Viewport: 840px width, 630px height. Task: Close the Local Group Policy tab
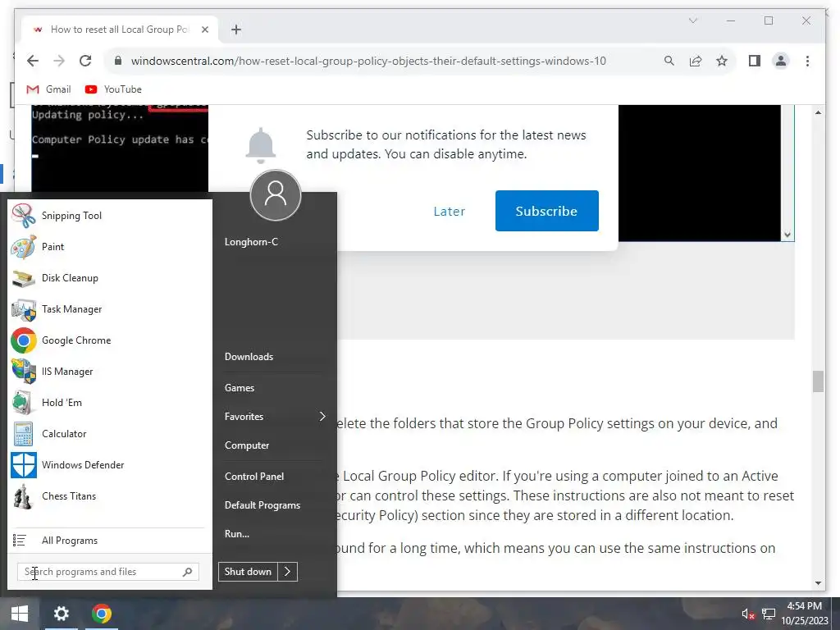pos(204,30)
